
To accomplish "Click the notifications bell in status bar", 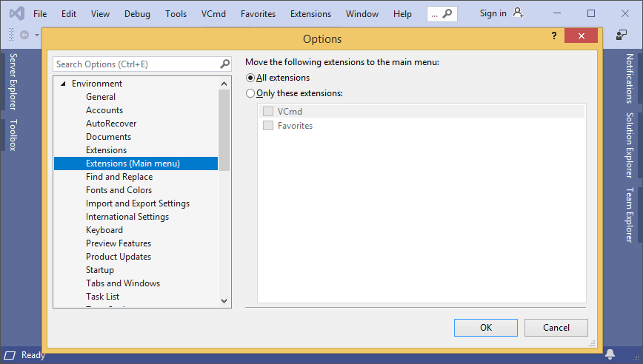I will pos(610,354).
